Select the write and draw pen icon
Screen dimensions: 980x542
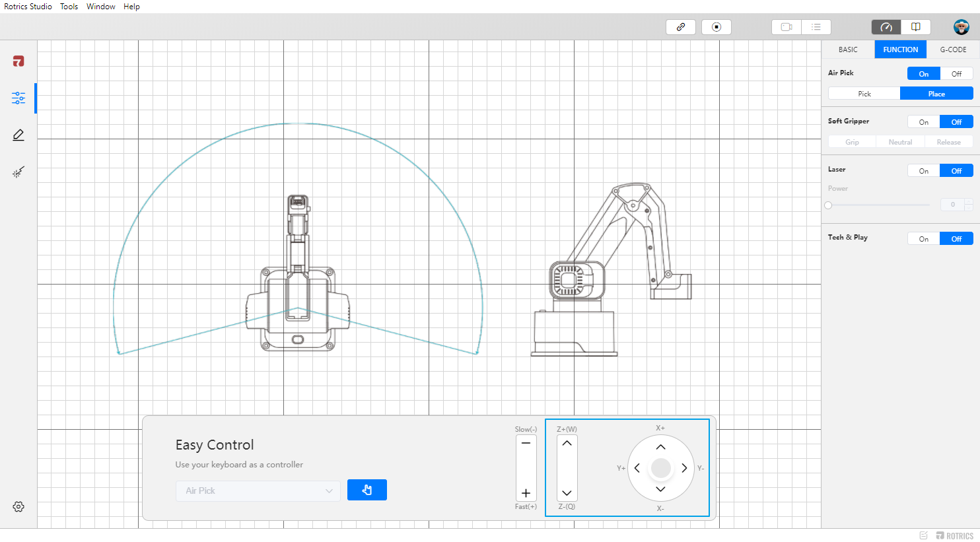pos(18,135)
